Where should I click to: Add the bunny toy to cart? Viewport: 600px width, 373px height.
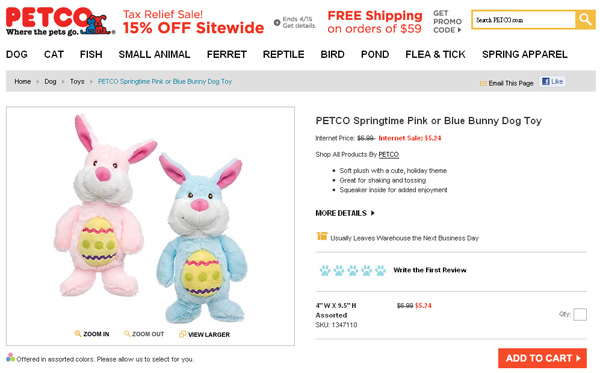pyautogui.click(x=542, y=358)
